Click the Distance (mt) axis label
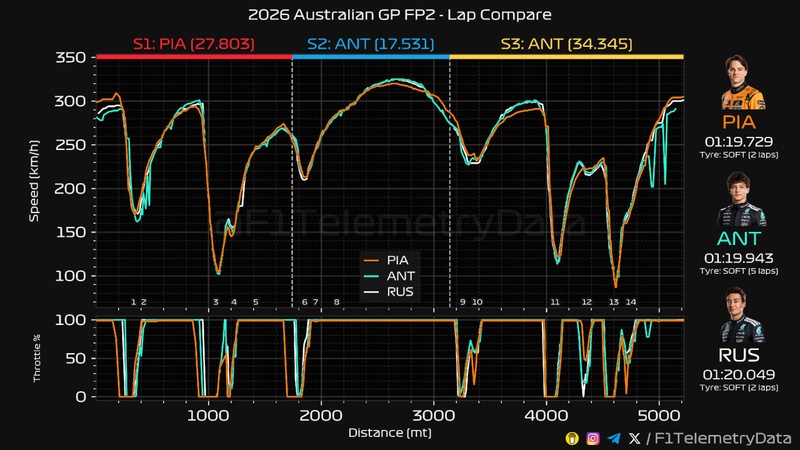This screenshot has height=450, width=800. tap(390, 433)
